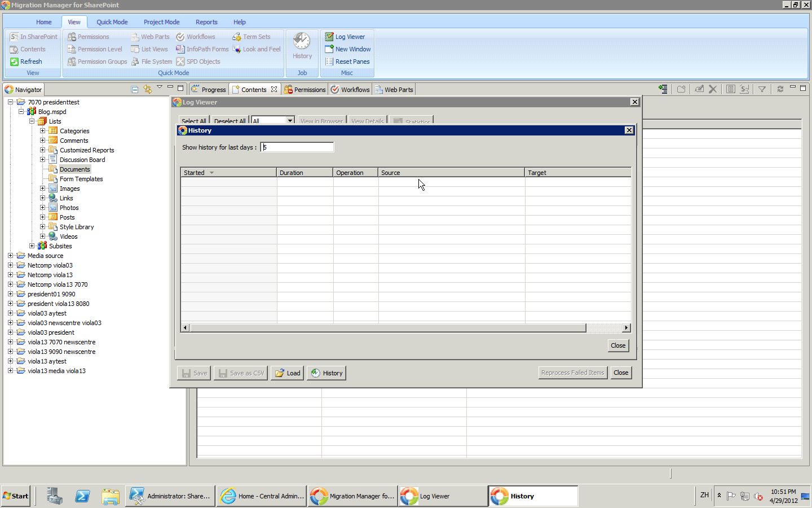Open the Reports ribbon tab

tap(206, 22)
